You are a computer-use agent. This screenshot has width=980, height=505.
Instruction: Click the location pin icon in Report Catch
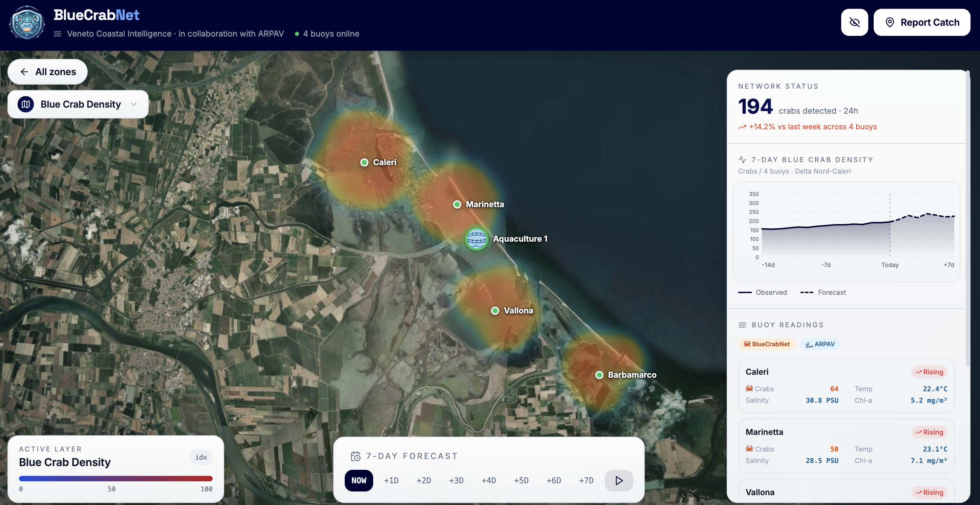tap(890, 22)
